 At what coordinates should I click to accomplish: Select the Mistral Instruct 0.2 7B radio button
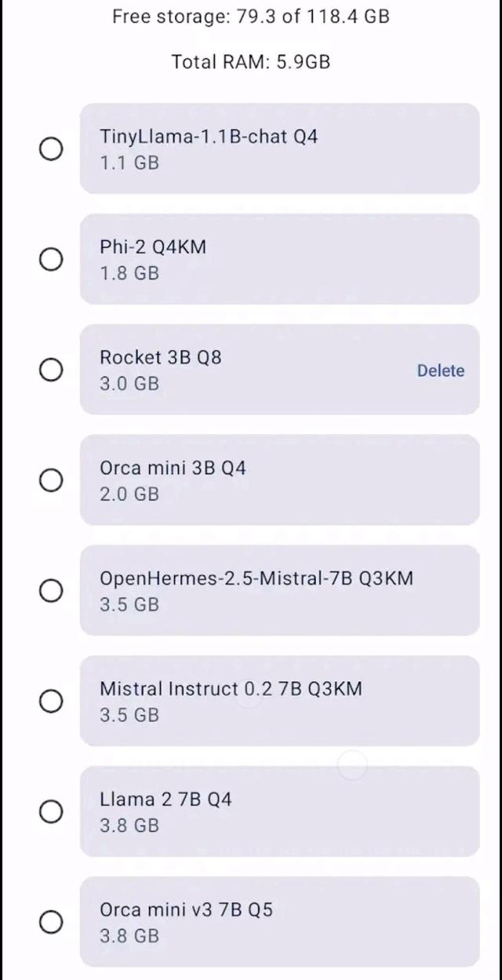point(51,701)
